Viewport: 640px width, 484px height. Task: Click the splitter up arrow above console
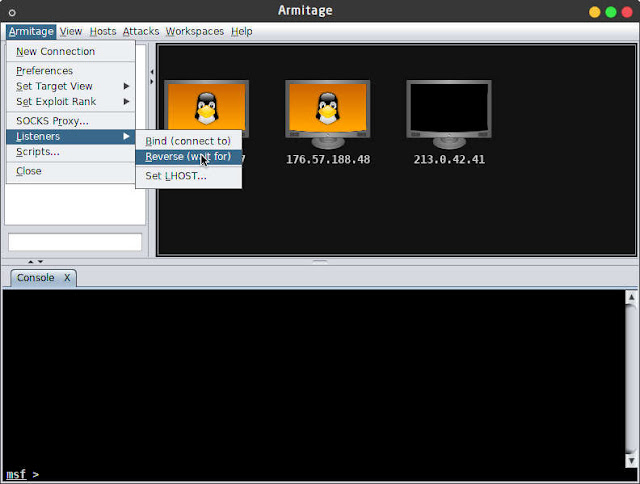(x=31, y=262)
